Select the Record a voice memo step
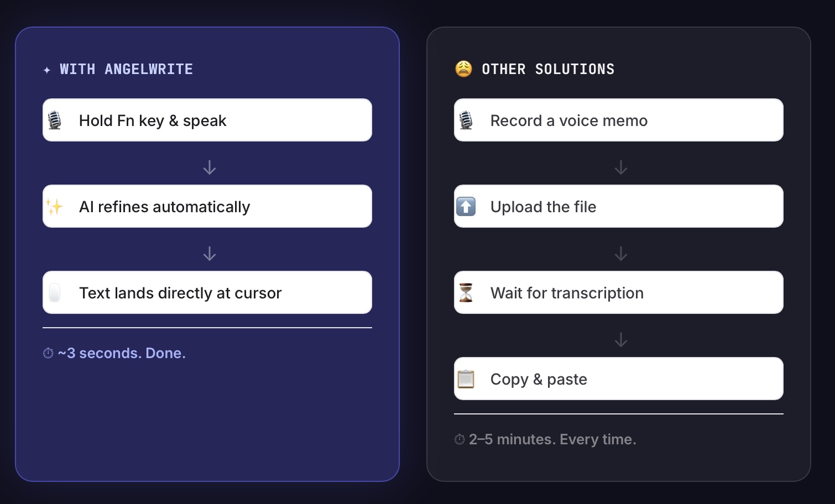The width and height of the screenshot is (835, 504). click(619, 120)
